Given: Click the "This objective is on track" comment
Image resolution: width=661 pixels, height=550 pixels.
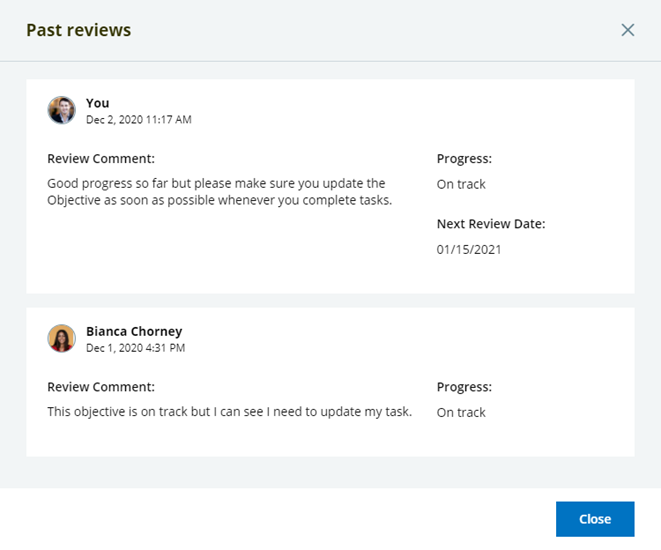Looking at the screenshot, I should click(x=229, y=411).
